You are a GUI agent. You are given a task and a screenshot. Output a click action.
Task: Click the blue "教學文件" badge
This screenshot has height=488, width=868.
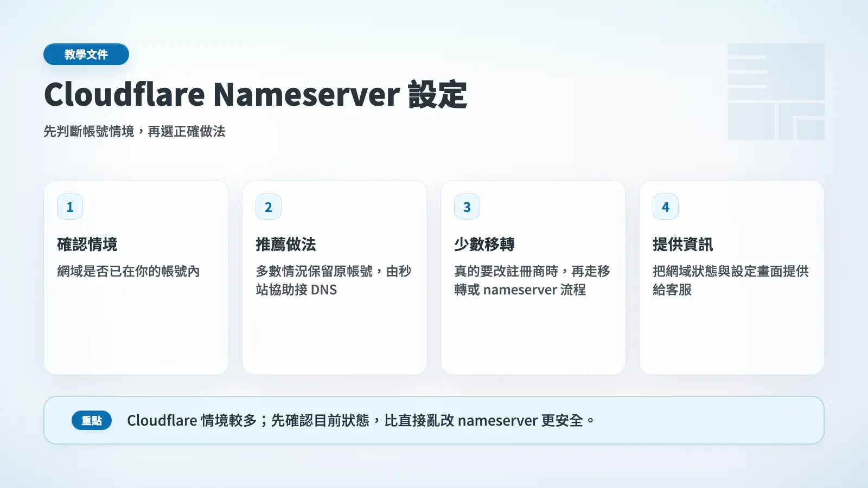(86, 54)
